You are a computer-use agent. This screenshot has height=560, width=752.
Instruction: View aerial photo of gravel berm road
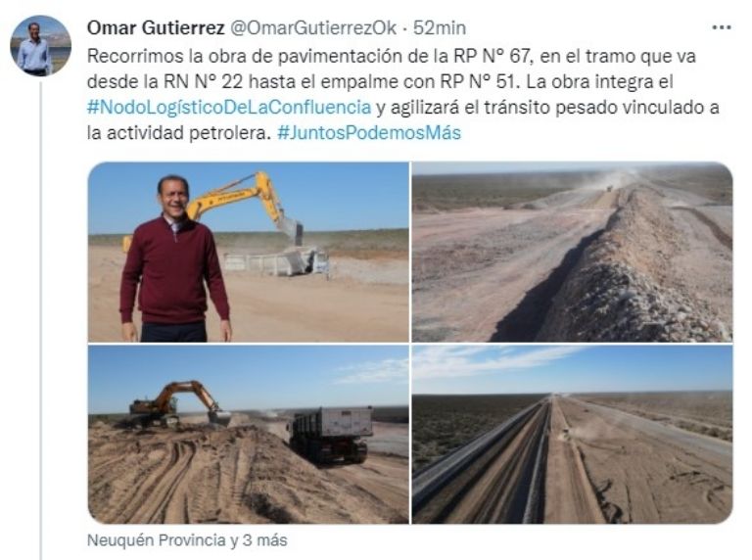(572, 252)
